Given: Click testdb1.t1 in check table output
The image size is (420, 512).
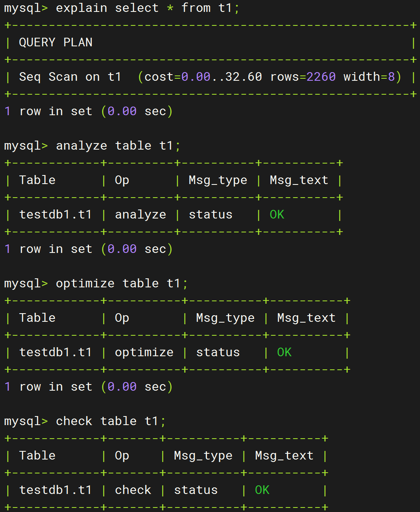Looking at the screenshot, I should tap(56, 490).
